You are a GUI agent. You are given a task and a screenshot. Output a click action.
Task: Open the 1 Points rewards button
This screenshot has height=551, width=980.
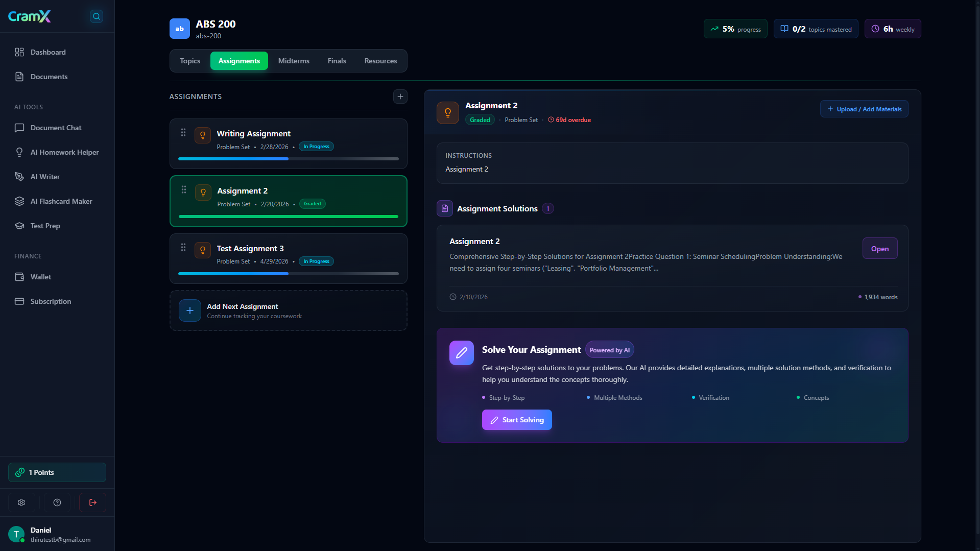[x=57, y=472]
